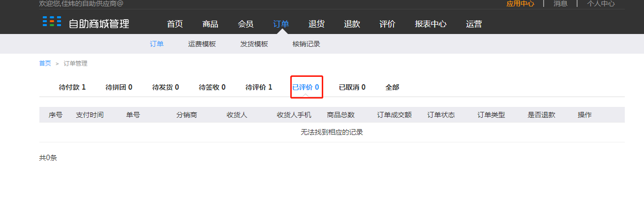
Task: Open the 运营 main menu
Action: 474,24
